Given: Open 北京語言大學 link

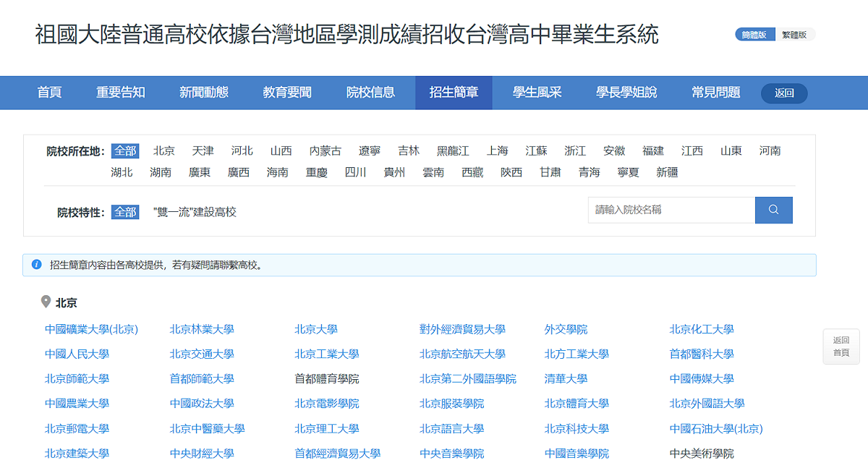Looking at the screenshot, I should click(451, 428).
